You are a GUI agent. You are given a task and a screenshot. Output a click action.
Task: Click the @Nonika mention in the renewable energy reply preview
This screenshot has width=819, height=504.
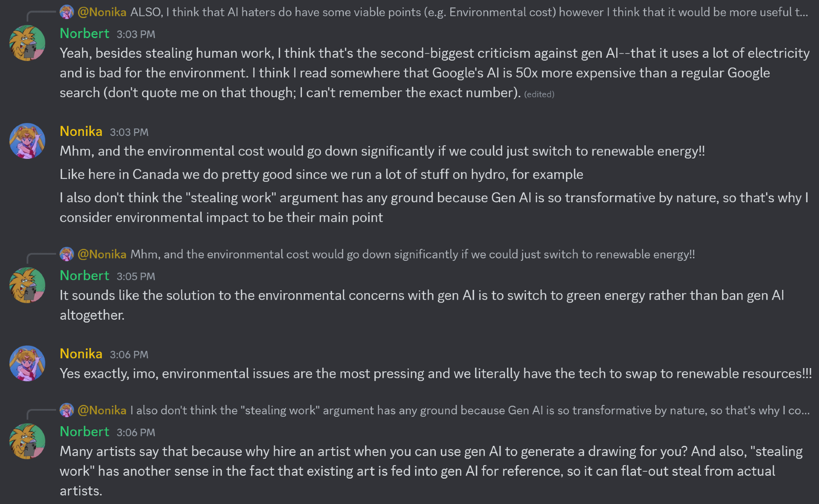(102, 254)
